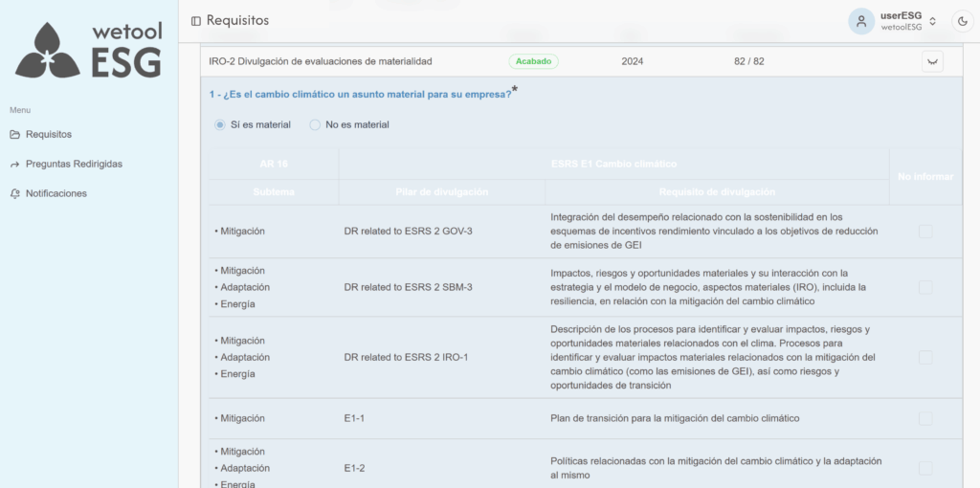Select the 'No es material' radio option

tap(315, 124)
